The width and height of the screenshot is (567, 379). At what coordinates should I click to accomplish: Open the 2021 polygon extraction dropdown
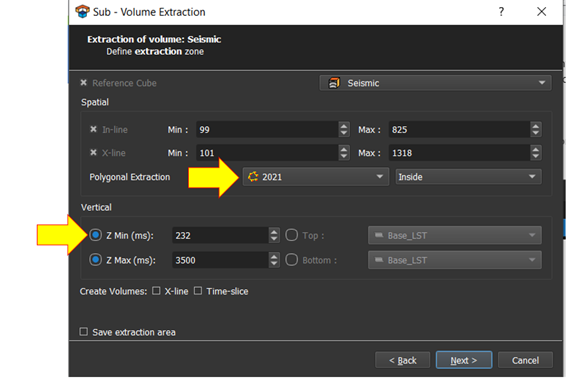316,177
